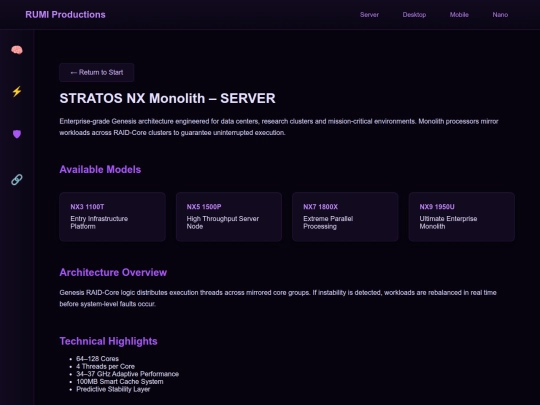Go to the Desktop navigation link
540x405 pixels.
pos(414,15)
